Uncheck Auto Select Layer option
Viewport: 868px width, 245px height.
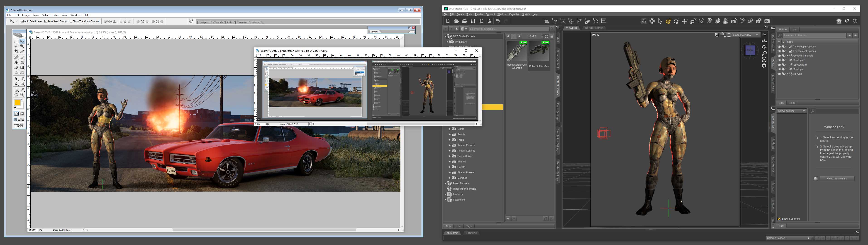23,21
